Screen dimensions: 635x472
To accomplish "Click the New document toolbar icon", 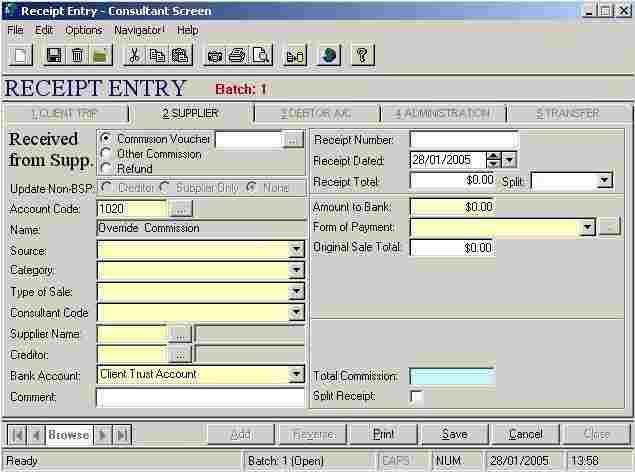I will click(x=21, y=55).
